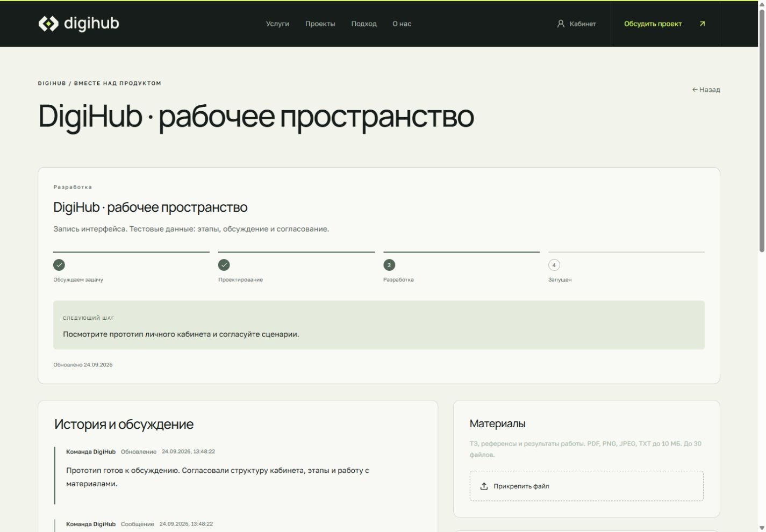Screen dimensions: 766x532
Task: Click the vertical scrollbar thumb
Action: point(762,131)
